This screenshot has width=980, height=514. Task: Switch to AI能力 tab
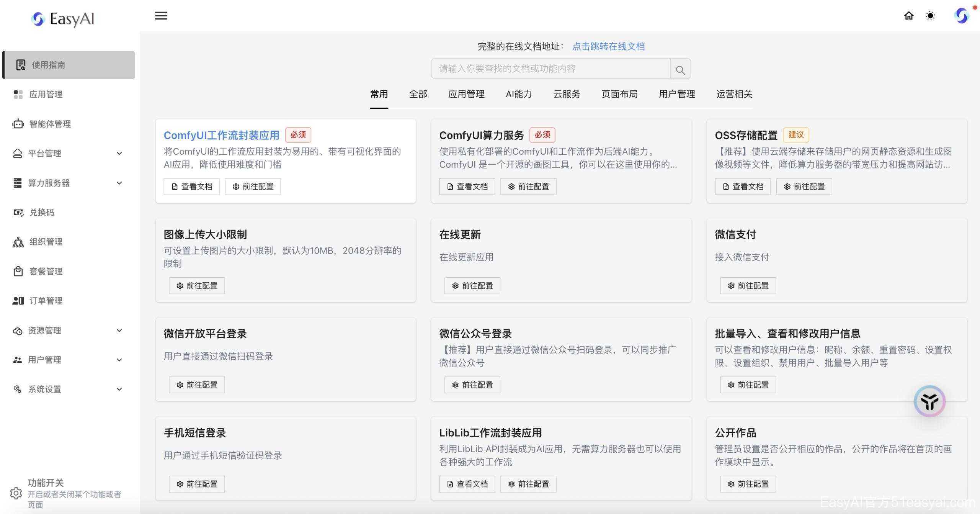click(519, 94)
